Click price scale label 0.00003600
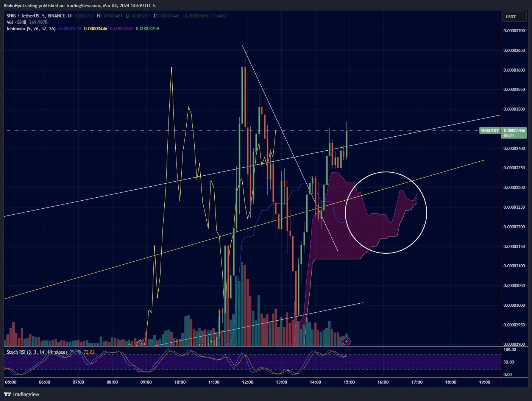 pyautogui.click(x=514, y=70)
